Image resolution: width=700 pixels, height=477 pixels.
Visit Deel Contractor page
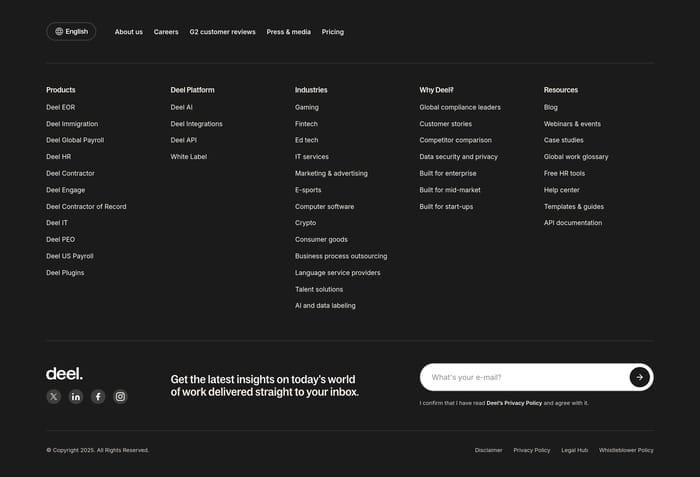coord(70,173)
